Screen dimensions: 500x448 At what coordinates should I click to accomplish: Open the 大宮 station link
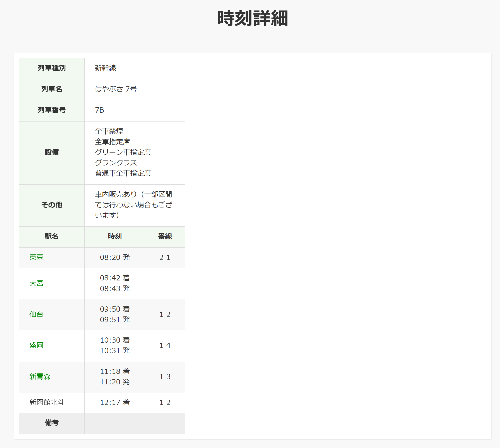coord(36,283)
